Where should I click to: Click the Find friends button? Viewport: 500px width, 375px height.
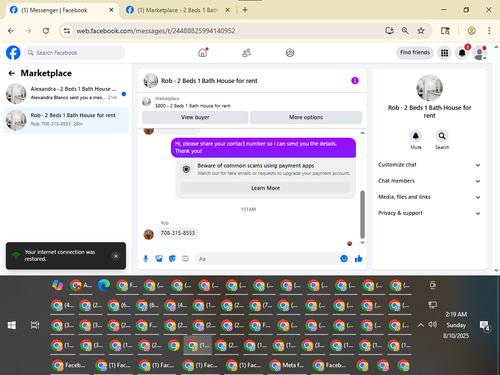(415, 52)
